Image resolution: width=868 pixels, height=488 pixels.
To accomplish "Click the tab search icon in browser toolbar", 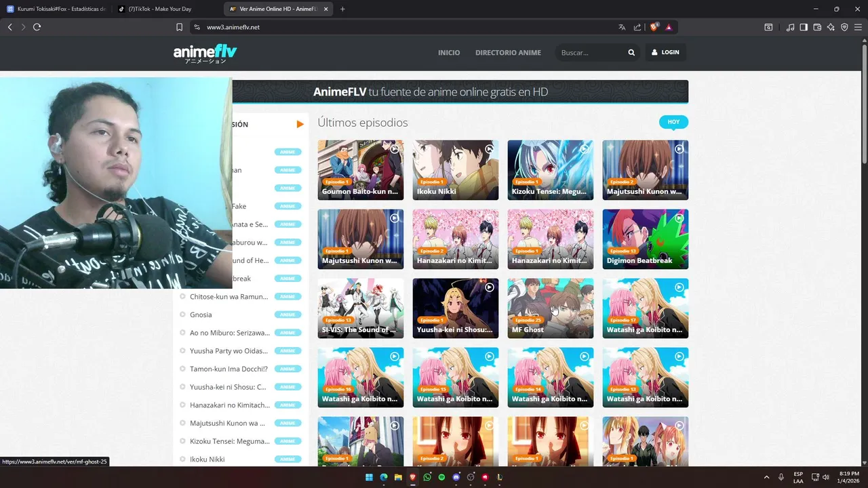I will (768, 27).
